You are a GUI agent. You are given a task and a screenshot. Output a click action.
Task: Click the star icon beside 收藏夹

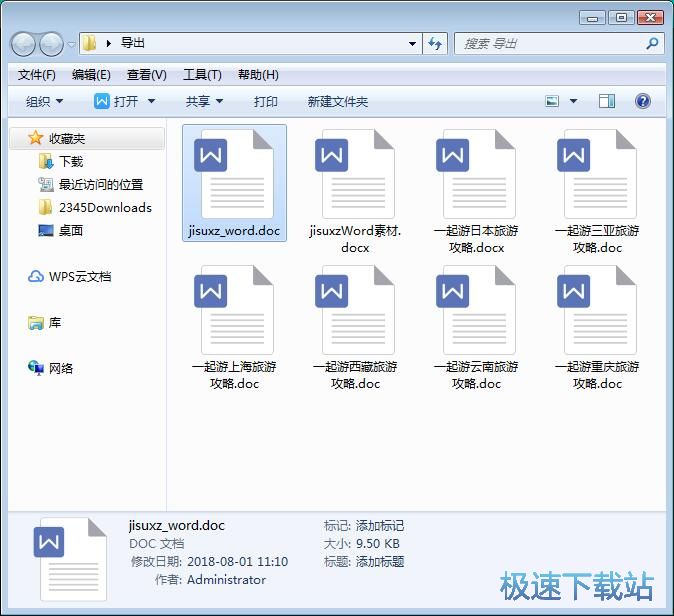pos(35,138)
